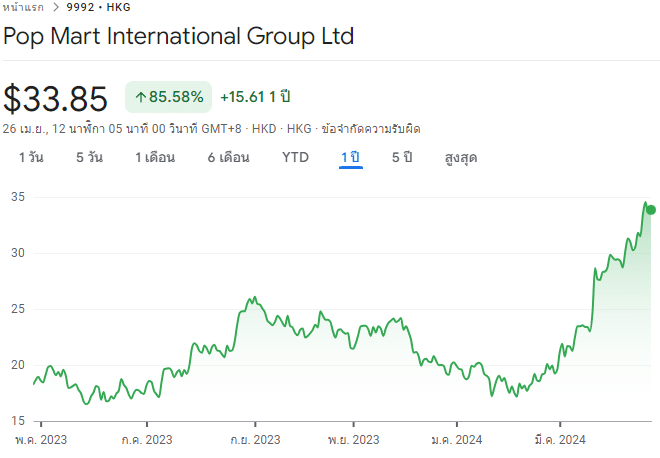This screenshot has height=458, width=660.
Task: Open the ข้อจำกัดความรับผิด disclaimer link
Action: pos(371,129)
